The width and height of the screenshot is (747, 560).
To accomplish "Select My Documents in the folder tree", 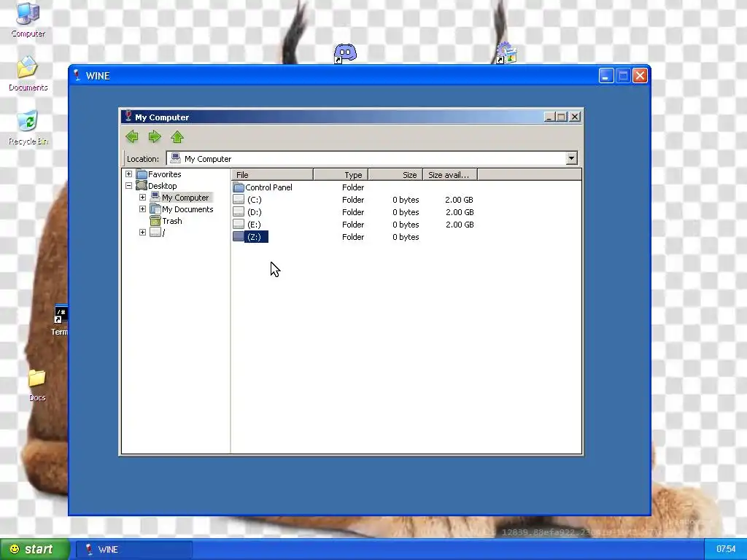I will 187,209.
